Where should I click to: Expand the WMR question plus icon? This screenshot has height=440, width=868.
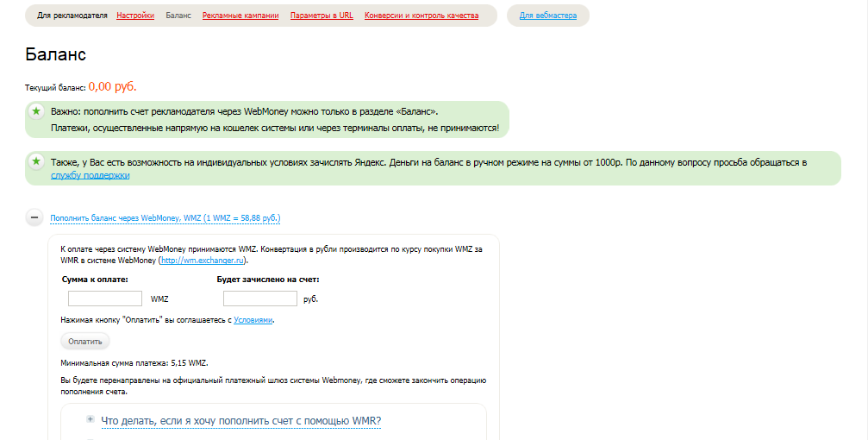91,419
